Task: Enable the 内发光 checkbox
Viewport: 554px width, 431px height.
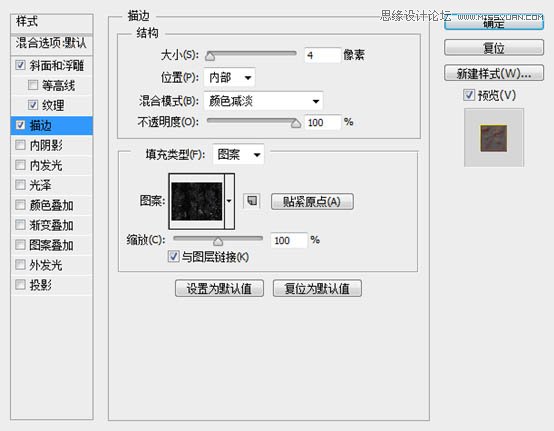Action: coord(20,165)
